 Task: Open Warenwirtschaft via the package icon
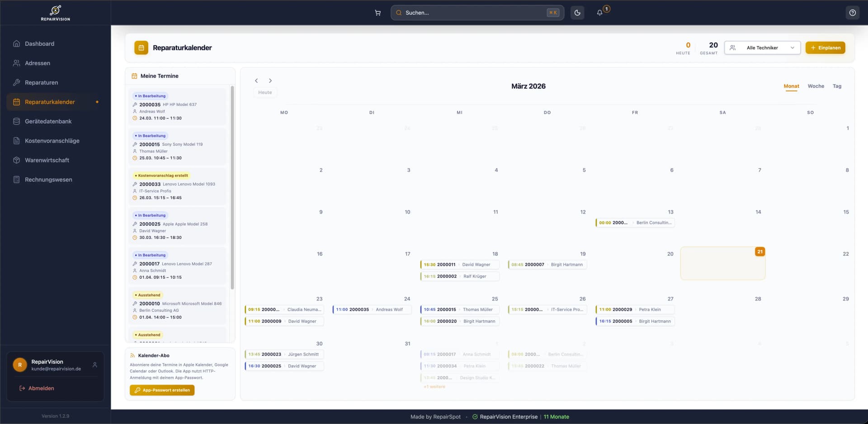[16, 160]
